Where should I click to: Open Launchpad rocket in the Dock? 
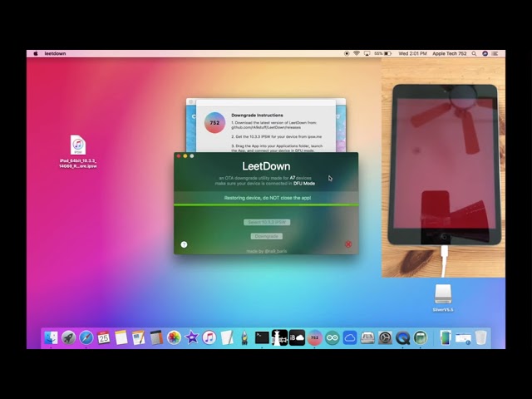[68, 337]
